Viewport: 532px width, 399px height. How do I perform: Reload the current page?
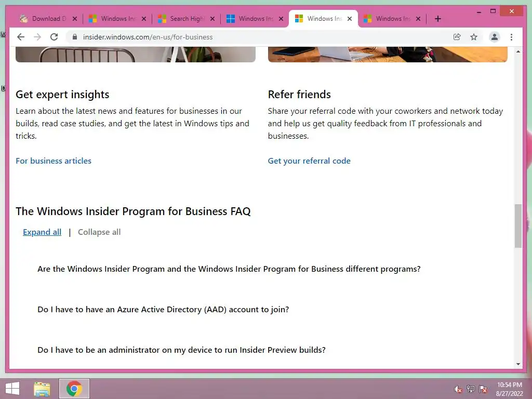[54, 37]
